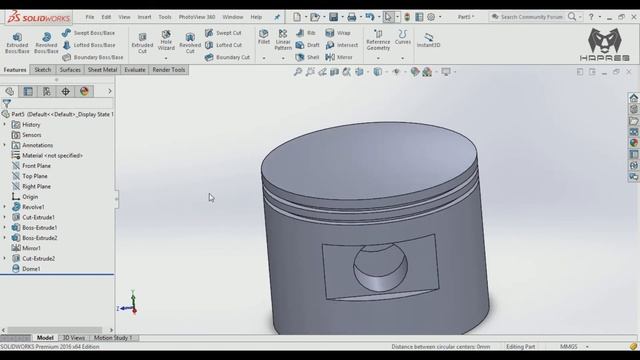The height and width of the screenshot is (360, 640).
Task: Choose the Lofted Boss/Base tool
Action: click(89, 45)
